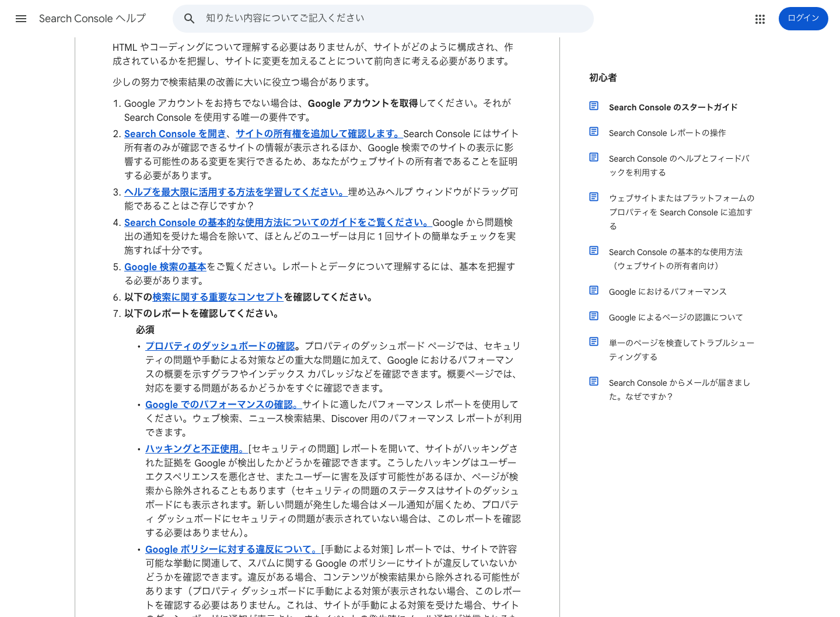This screenshot has width=840, height=617.
Task: Open sidebar article Search Console レポートの操作
Action: point(667,133)
